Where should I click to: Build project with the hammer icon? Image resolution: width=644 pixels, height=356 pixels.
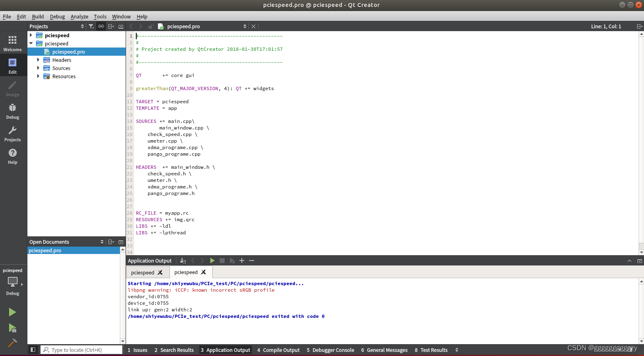[x=12, y=343]
